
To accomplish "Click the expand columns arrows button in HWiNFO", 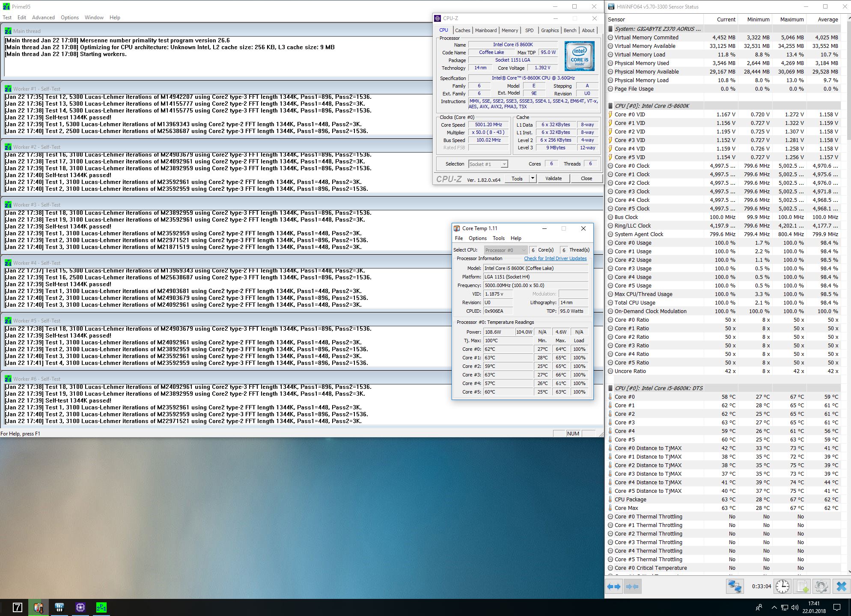I will 614,586.
